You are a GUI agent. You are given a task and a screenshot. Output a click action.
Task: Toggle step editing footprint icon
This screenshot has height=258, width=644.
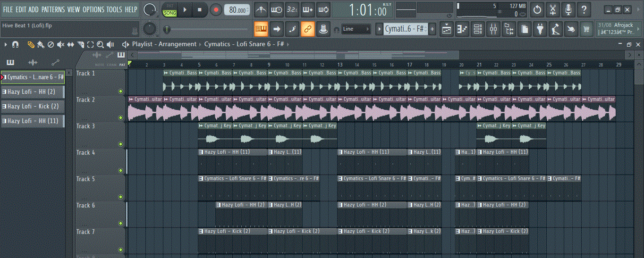(292, 29)
